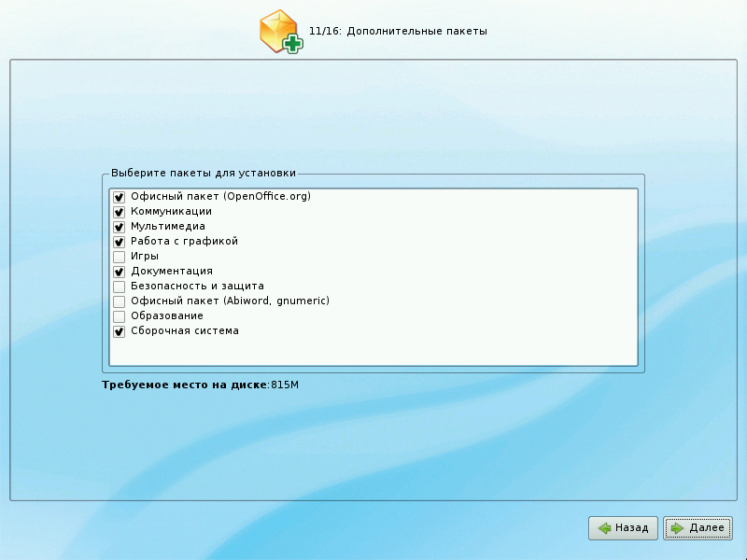This screenshot has width=747, height=560.
Task: Enable Abiword, gnumeric office package checkbox
Action: coord(119,301)
